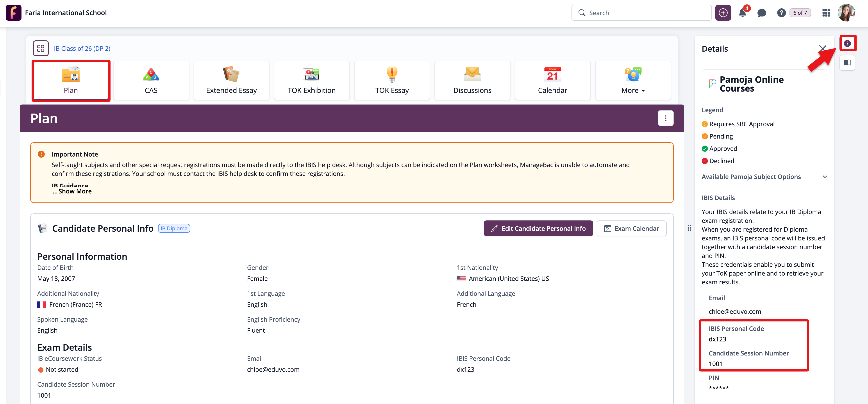Image resolution: width=868 pixels, height=404 pixels.
Task: Switch to the CAS tab
Action: (x=151, y=81)
